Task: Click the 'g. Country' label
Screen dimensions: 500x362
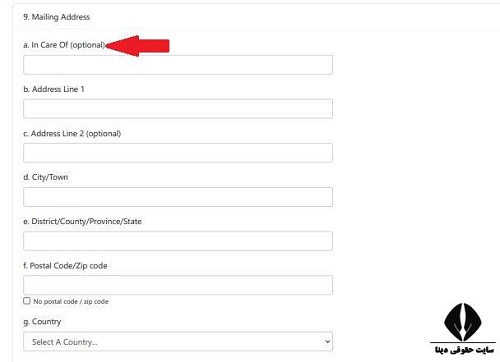Action: pos(42,322)
